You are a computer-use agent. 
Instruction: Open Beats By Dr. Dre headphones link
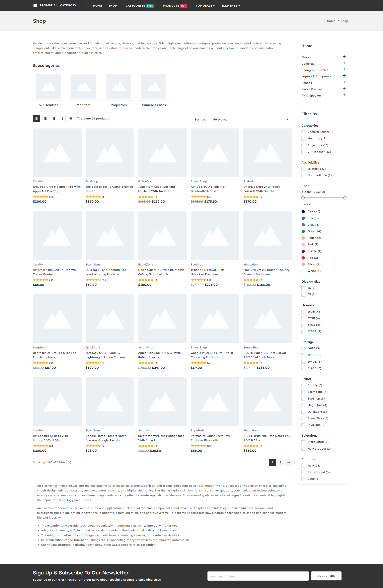pos(54,355)
